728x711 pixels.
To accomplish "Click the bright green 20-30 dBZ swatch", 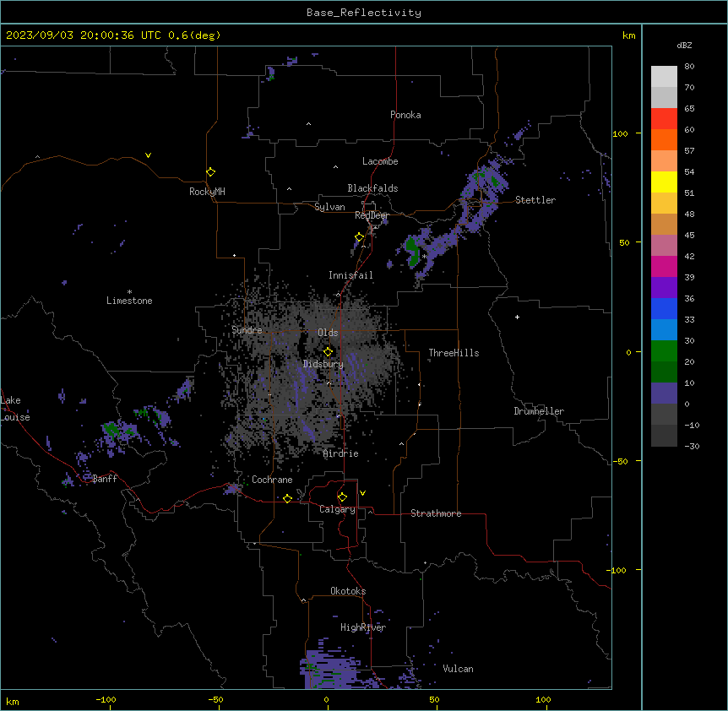I will [664, 351].
